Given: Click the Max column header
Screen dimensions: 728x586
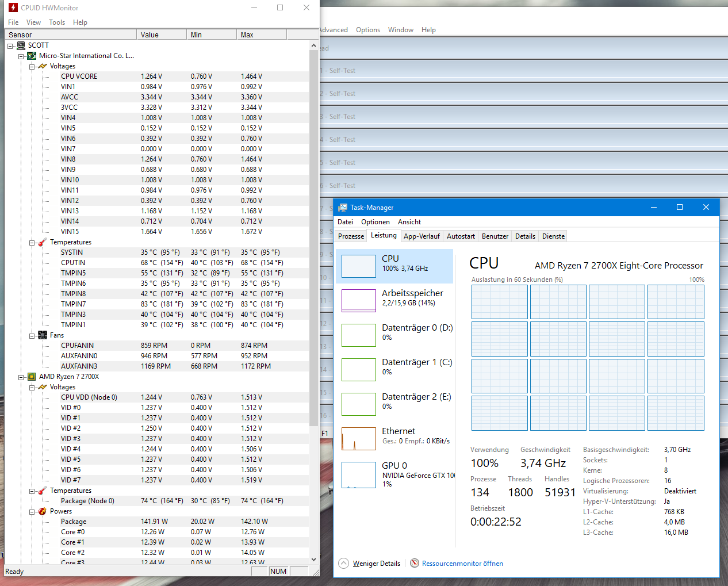Looking at the screenshot, I should click(262, 35).
